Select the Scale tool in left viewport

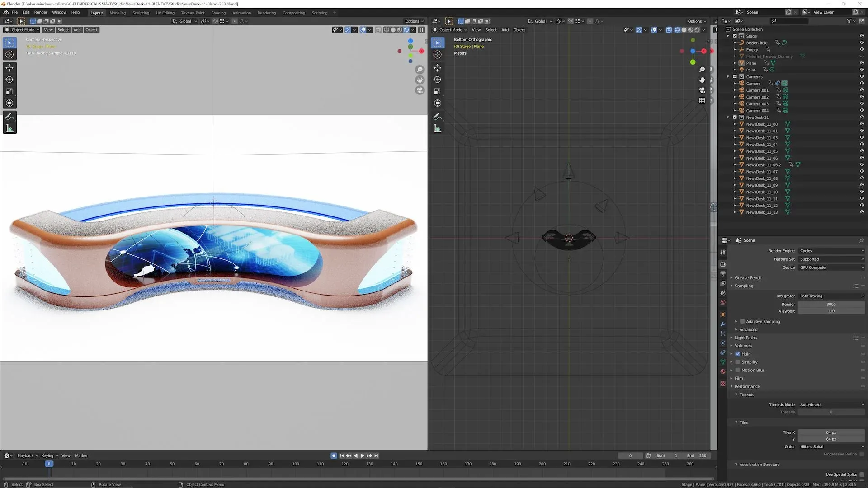coord(9,91)
